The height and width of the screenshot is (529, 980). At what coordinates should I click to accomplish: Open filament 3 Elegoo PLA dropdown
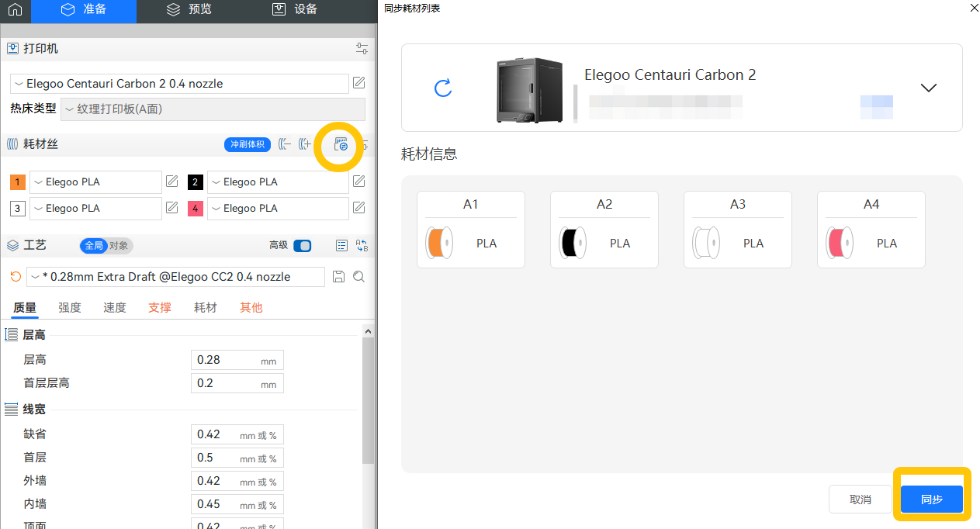(x=95, y=209)
